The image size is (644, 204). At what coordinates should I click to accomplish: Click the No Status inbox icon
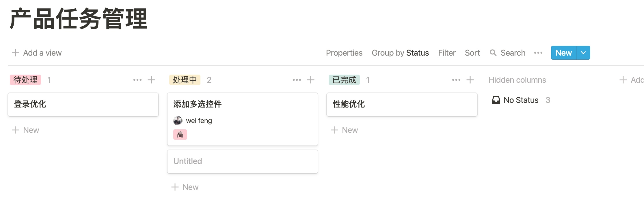click(x=496, y=100)
